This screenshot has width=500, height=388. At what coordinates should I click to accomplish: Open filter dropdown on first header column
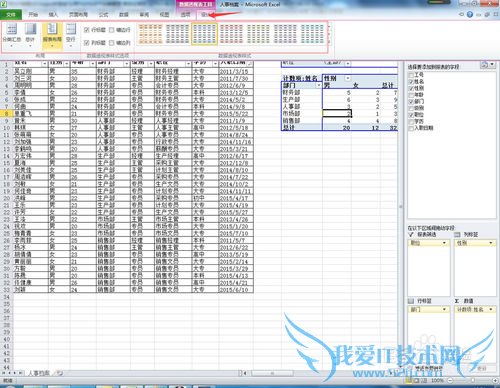45,63
